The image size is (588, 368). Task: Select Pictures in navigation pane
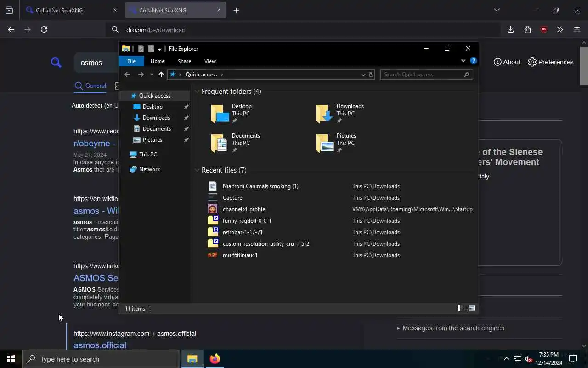click(152, 140)
